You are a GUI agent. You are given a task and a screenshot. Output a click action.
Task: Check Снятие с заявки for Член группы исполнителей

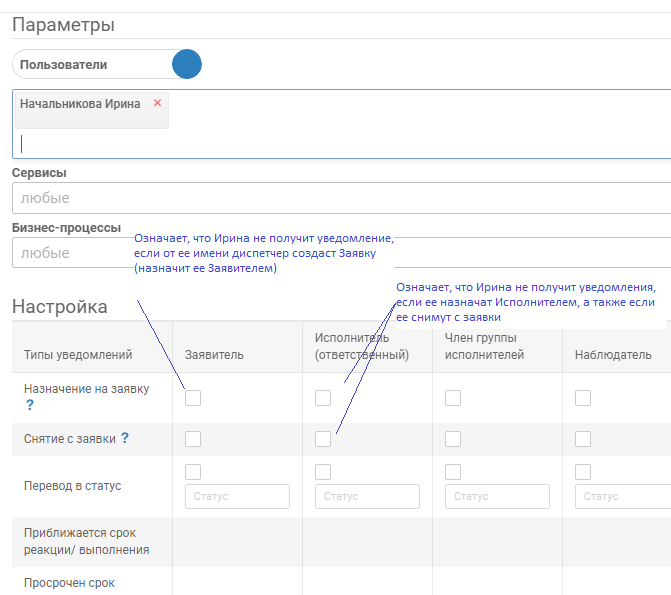pyautogui.click(x=453, y=438)
